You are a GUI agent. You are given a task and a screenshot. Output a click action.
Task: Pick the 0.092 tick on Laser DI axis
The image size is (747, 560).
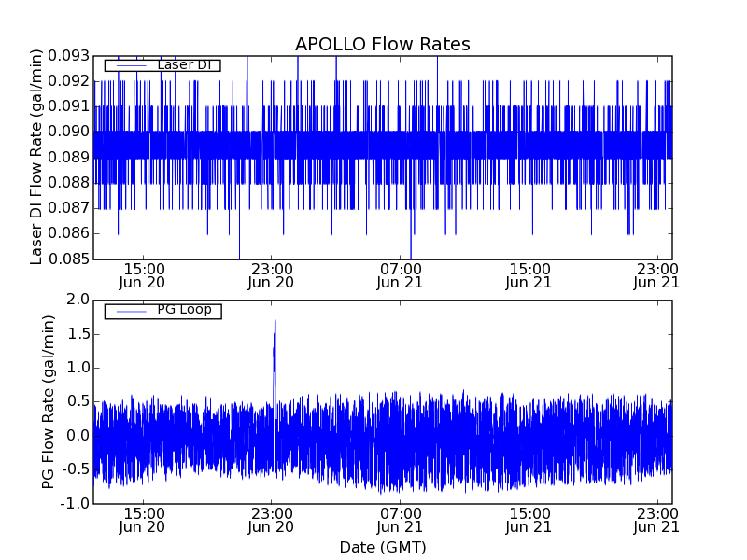68,81
